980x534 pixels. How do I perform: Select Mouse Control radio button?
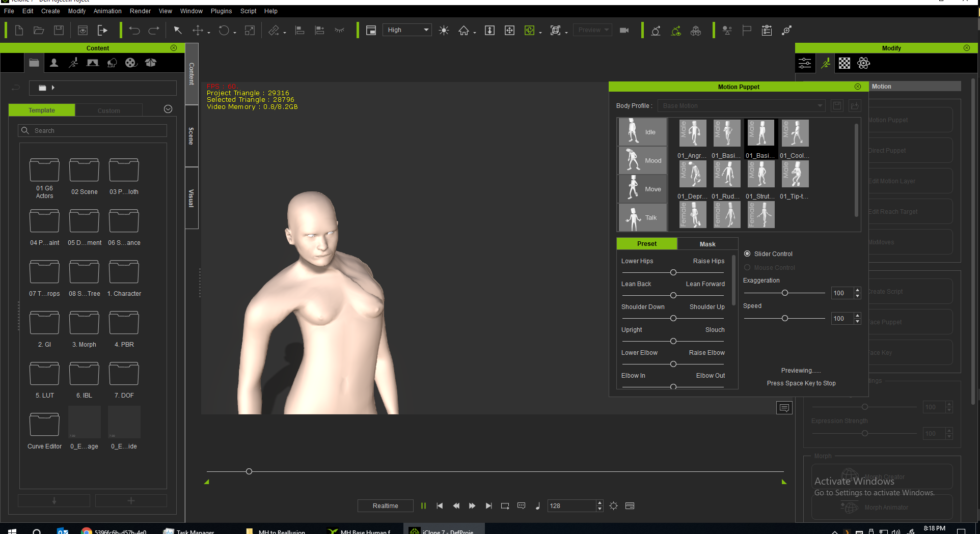point(747,267)
